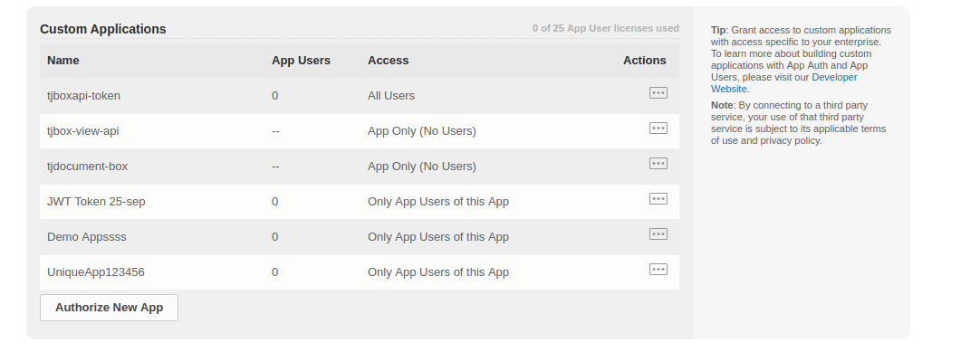Click JWT Token 25-sep's App Users count
The image size is (980, 343).
(x=275, y=202)
